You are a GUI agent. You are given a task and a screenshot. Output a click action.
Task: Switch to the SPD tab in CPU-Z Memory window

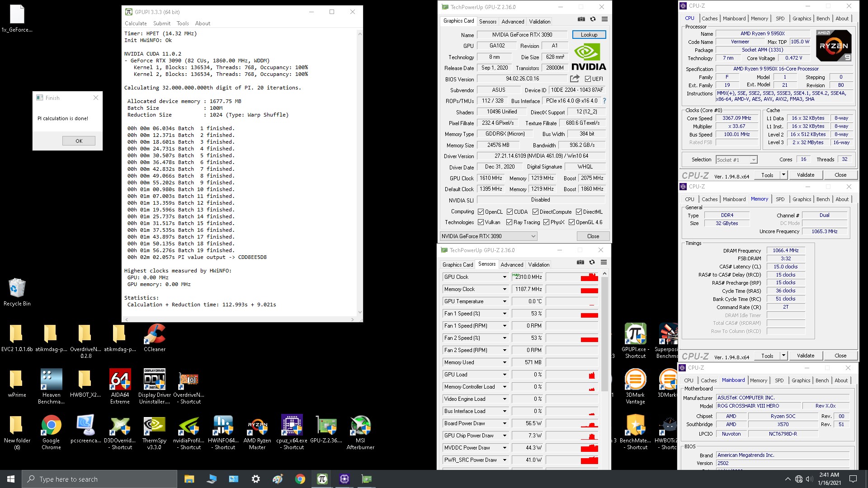(x=780, y=199)
